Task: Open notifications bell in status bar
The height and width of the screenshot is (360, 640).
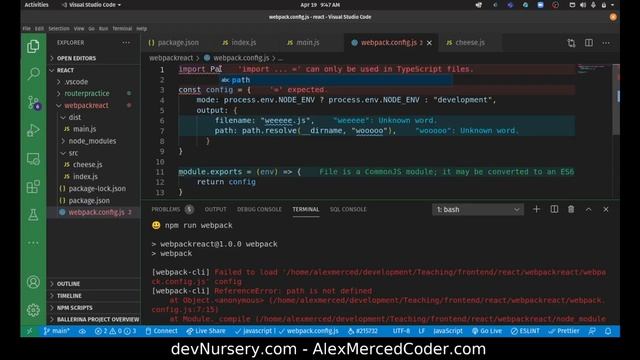Action: (608, 331)
